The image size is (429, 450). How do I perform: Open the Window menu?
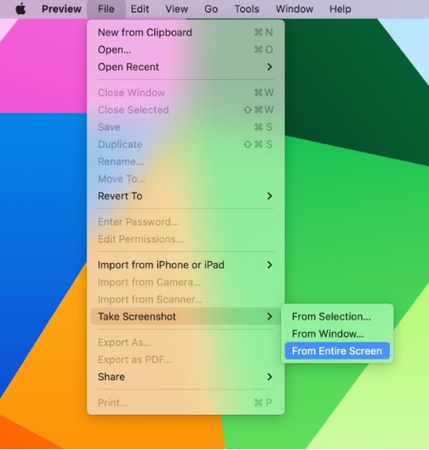294,9
